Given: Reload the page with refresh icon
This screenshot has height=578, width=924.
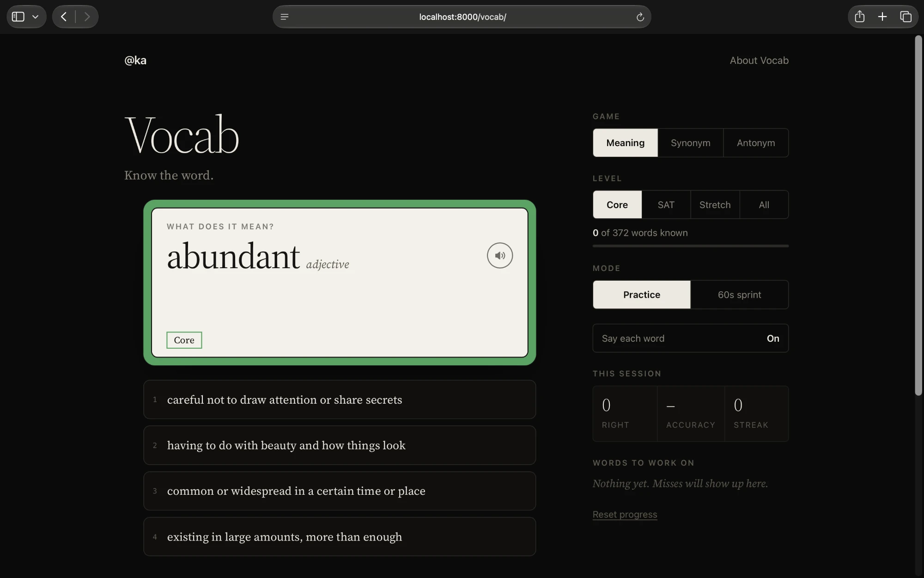Looking at the screenshot, I should click(640, 17).
